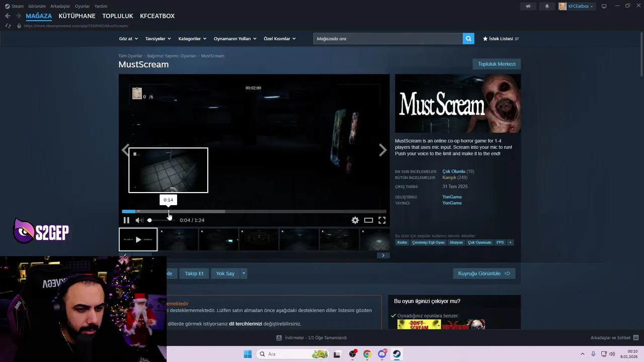Click the Windows taskbar Ara search box
Screen dimensions: 644x362
(x=293, y=354)
